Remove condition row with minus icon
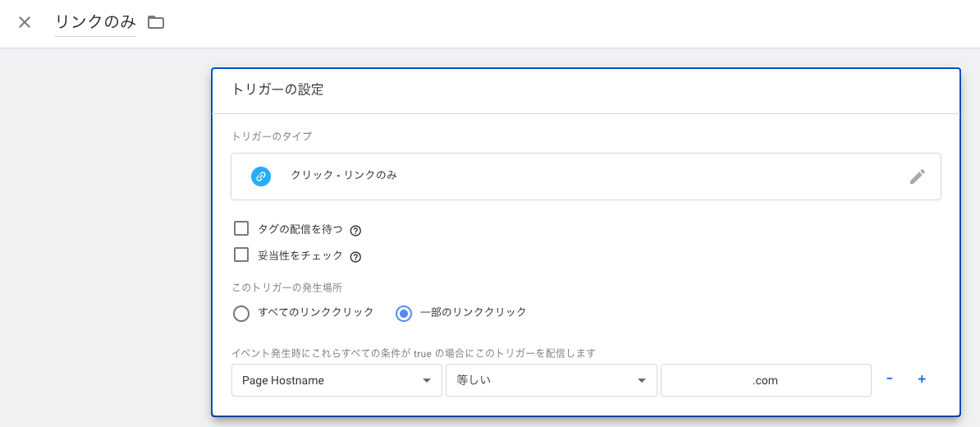The height and width of the screenshot is (427, 980). tap(890, 379)
